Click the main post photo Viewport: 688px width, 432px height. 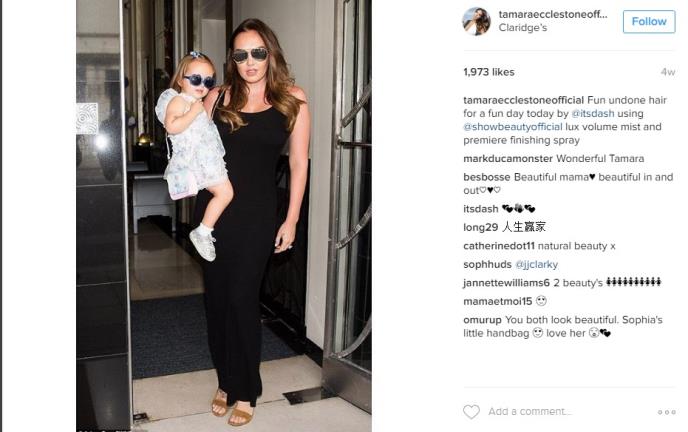click(x=224, y=215)
